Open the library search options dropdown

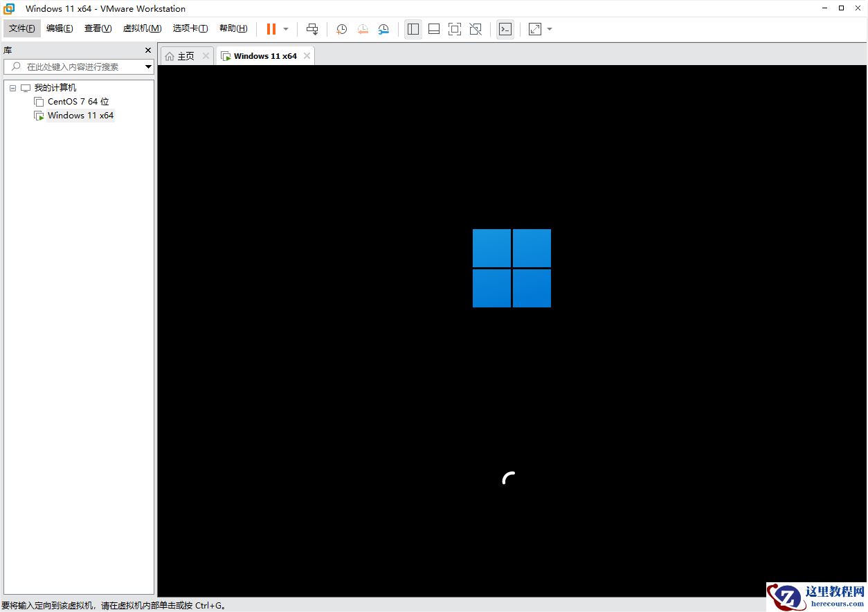click(x=148, y=66)
